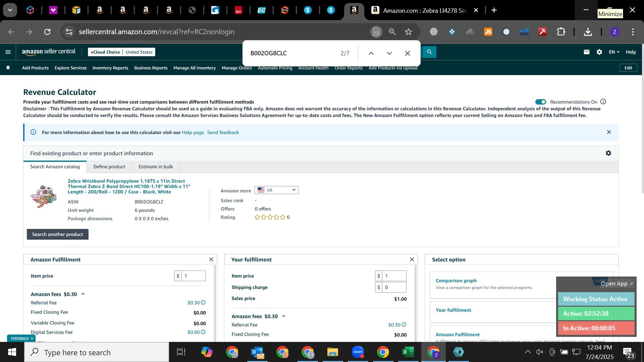The width and height of the screenshot is (644, 362).
Task: Click Your fulfillment Referral Fee info icon
Action: pos(404,324)
